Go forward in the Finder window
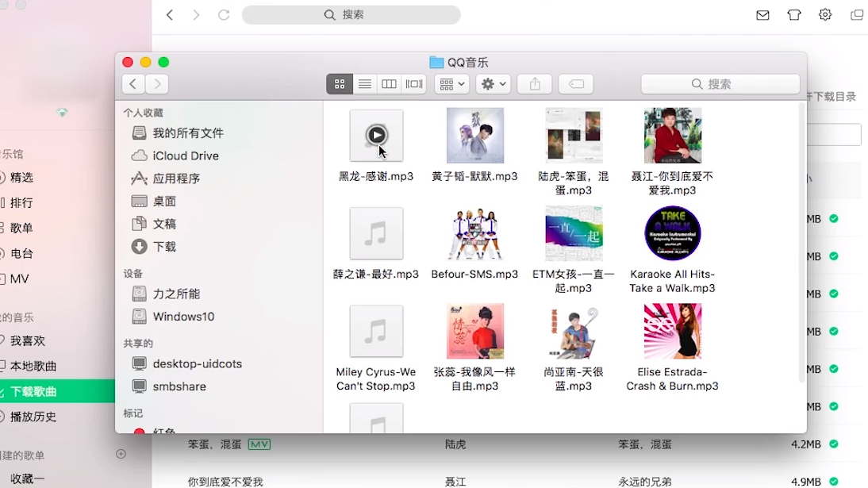 point(157,84)
